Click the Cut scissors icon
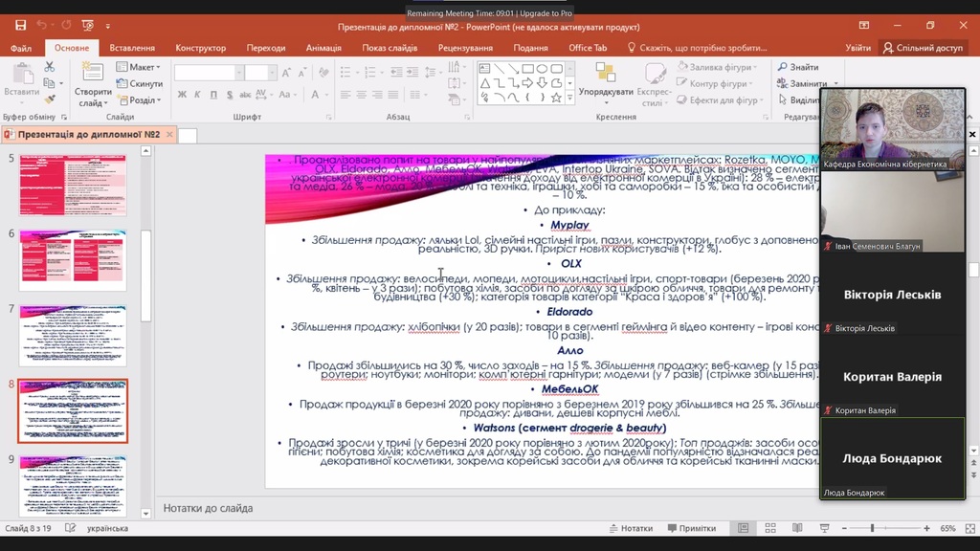 (x=50, y=67)
